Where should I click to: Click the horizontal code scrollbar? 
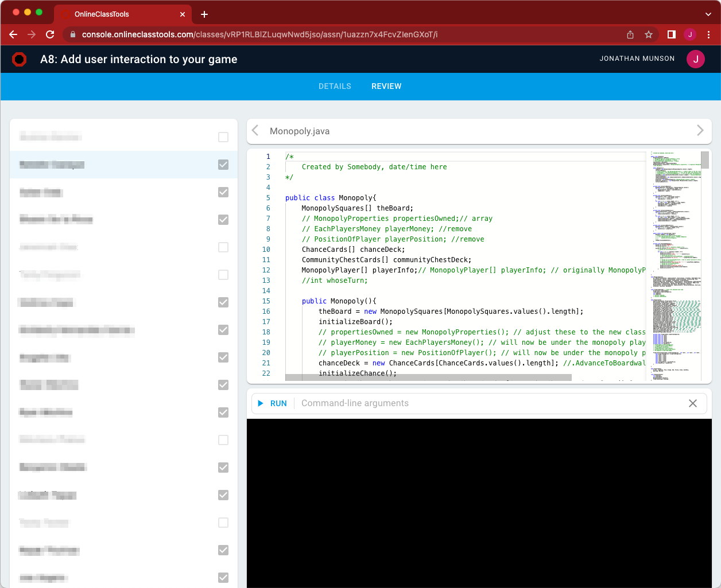[x=428, y=377]
